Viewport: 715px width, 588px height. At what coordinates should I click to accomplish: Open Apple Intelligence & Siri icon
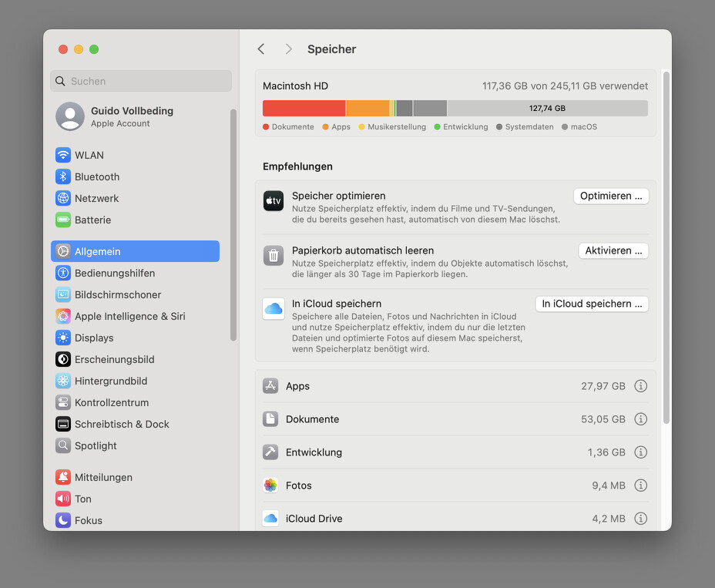click(63, 316)
